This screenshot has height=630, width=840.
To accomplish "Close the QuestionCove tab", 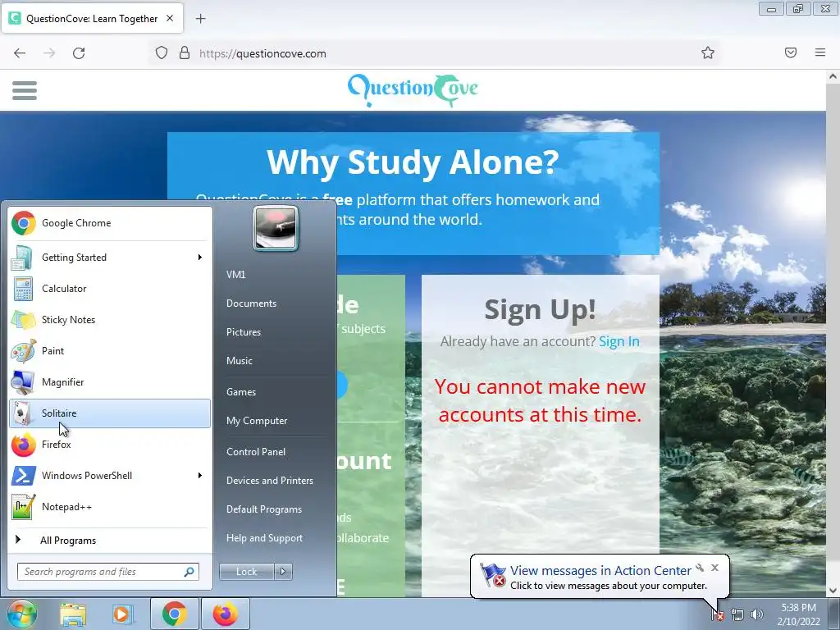I will [170, 18].
